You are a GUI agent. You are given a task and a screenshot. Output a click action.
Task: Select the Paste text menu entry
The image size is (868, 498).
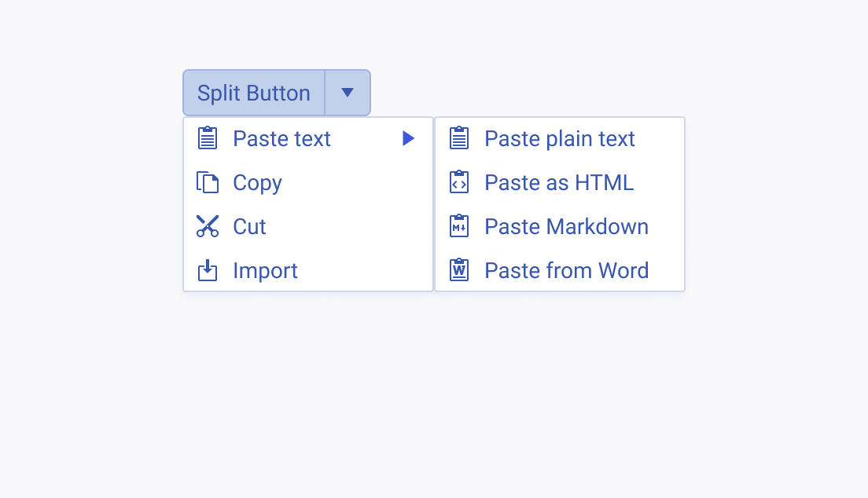[308, 138]
